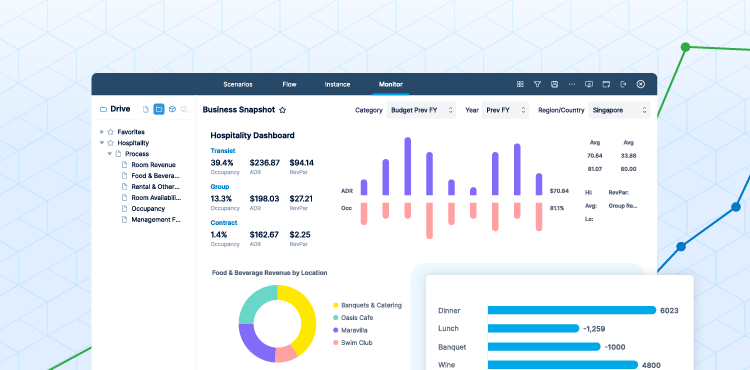Click the window panel icon in top bar
Screen dimensions: 750x370
point(606,84)
